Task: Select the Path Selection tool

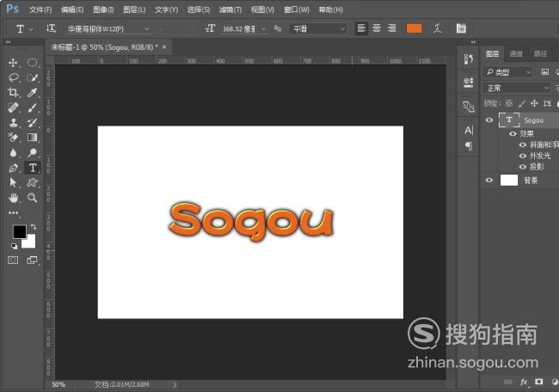Action: point(13,182)
